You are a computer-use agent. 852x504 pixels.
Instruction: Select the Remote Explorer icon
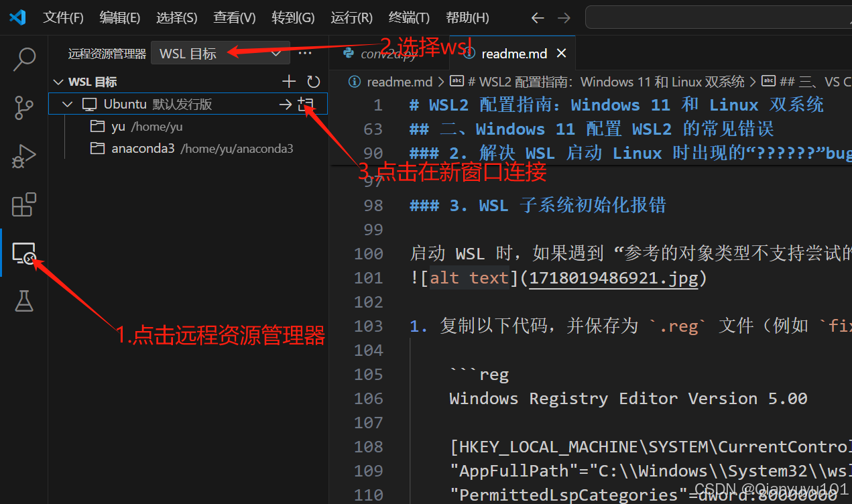[x=24, y=253]
